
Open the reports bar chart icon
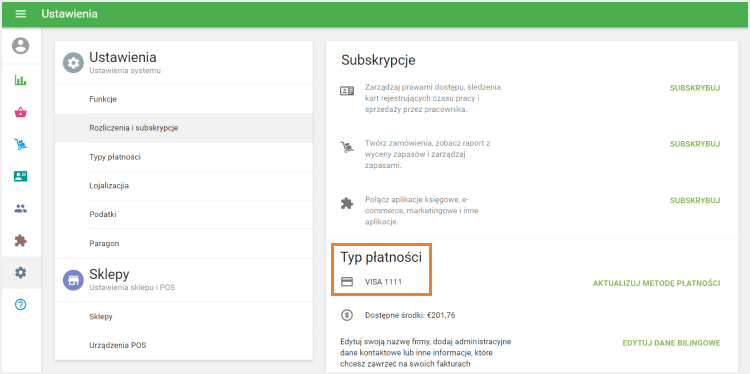[21, 80]
